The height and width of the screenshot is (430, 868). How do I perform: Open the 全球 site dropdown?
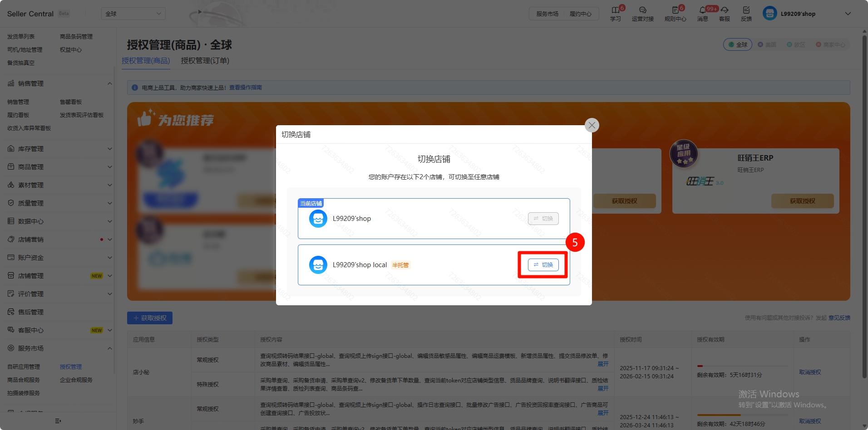133,14
